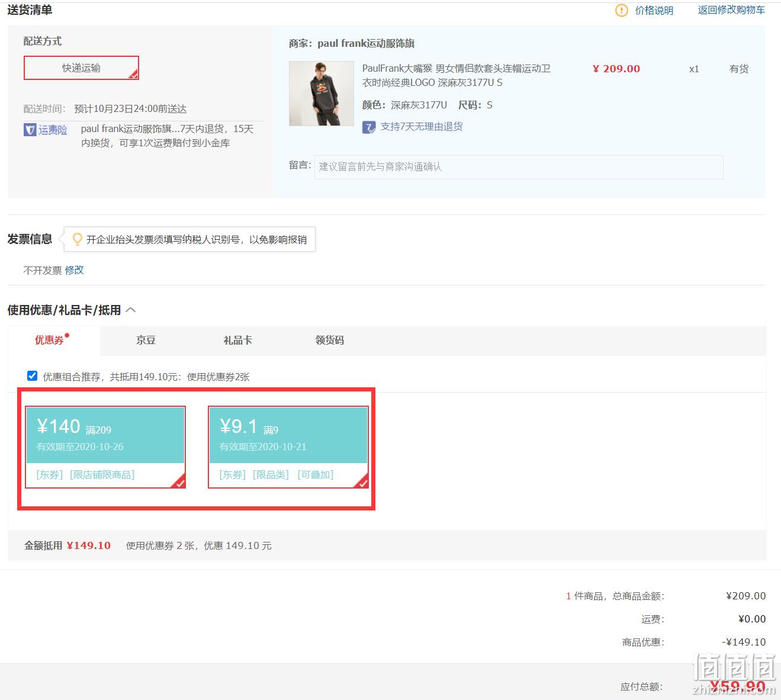Click the invoice tip 开企业抬头发票 tooltip
The width and height of the screenshot is (781, 700).
190,239
